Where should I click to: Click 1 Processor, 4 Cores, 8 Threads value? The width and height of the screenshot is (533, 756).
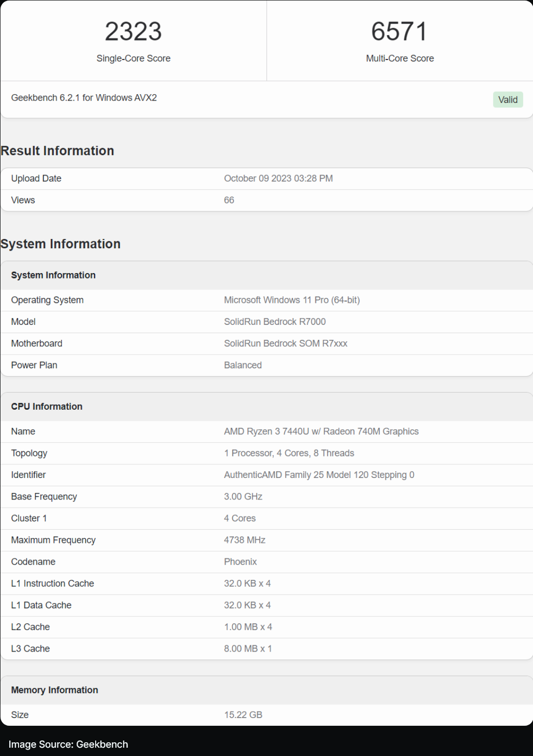point(289,453)
